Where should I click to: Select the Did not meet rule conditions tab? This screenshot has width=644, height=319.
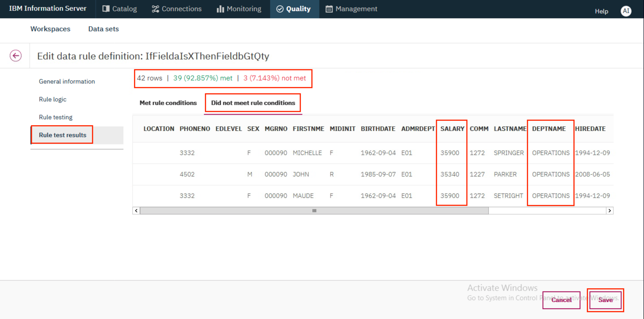[253, 103]
